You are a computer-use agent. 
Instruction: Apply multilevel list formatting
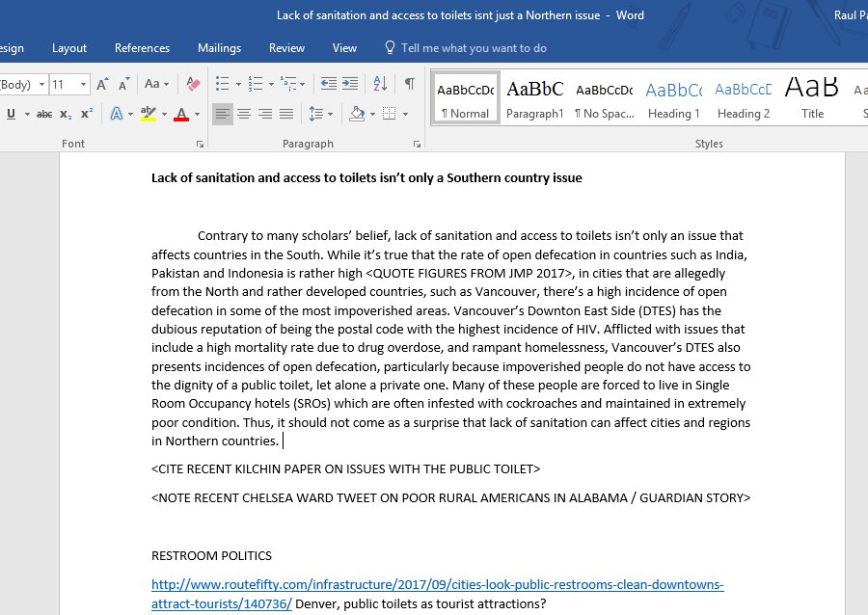point(287,84)
